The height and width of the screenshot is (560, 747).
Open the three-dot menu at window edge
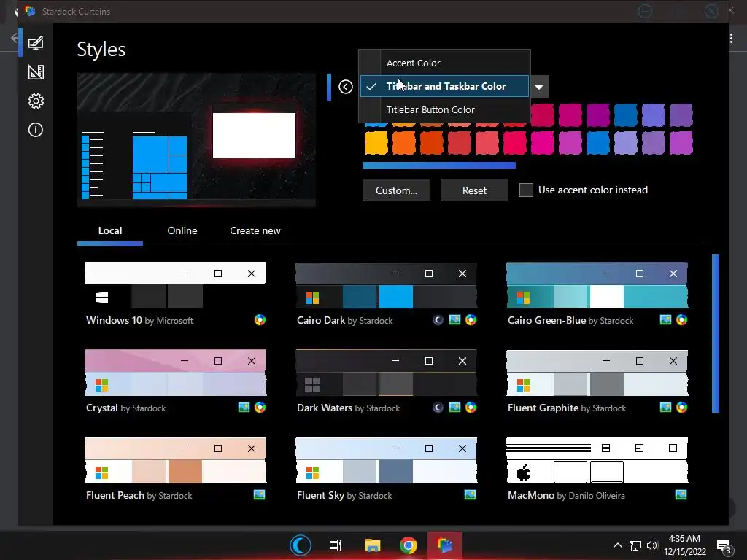pos(731,39)
